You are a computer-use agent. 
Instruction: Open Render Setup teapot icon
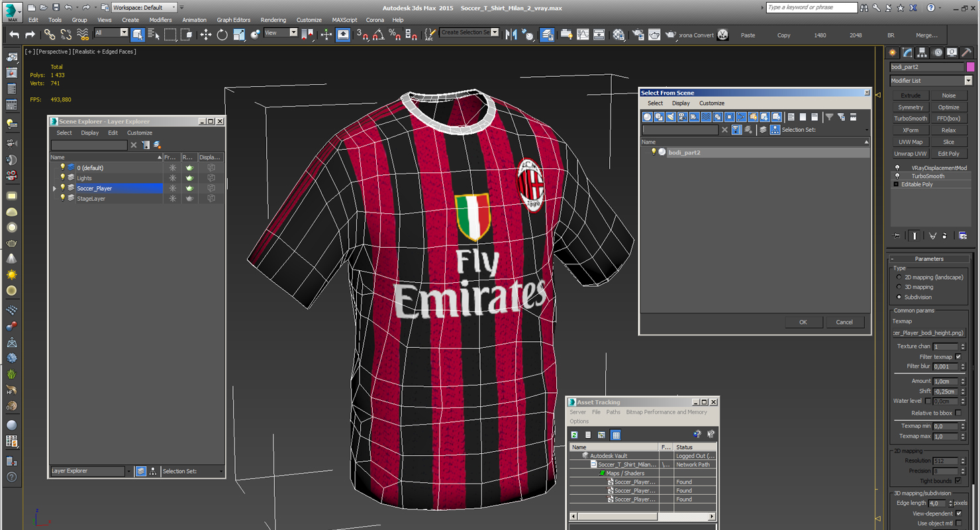pos(638,34)
